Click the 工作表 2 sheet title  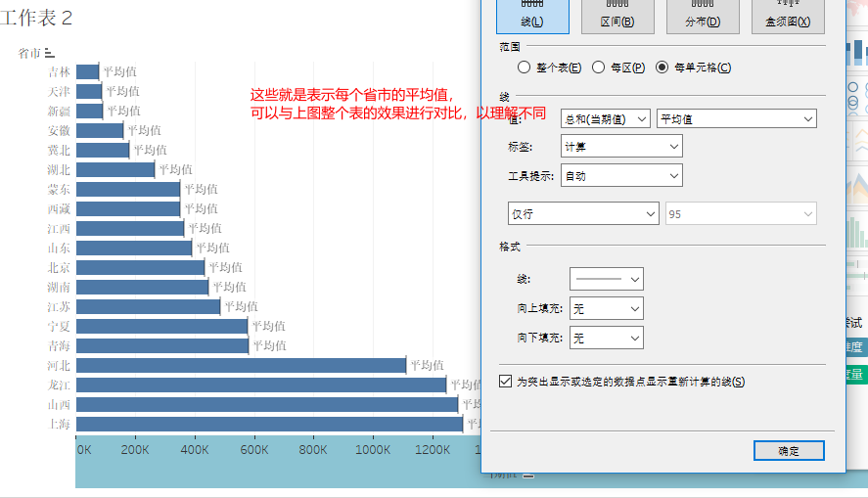(x=36, y=18)
